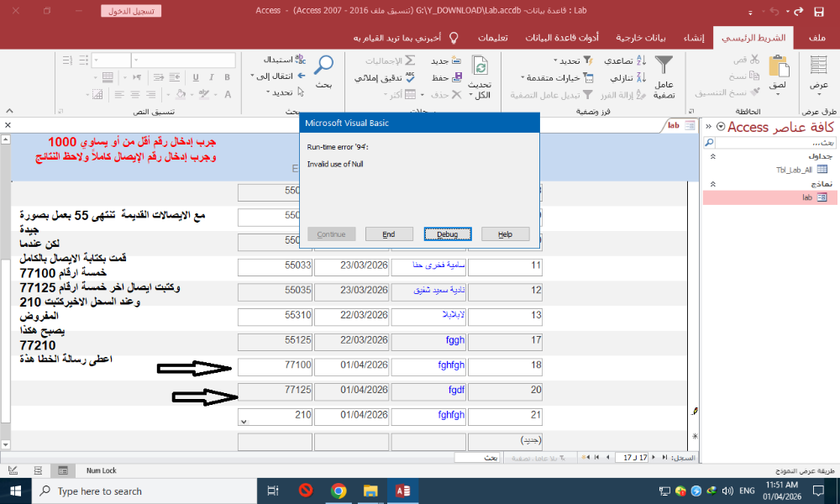
Task: Click the Paste (لصق) clipboard icon
Action: coord(779,67)
